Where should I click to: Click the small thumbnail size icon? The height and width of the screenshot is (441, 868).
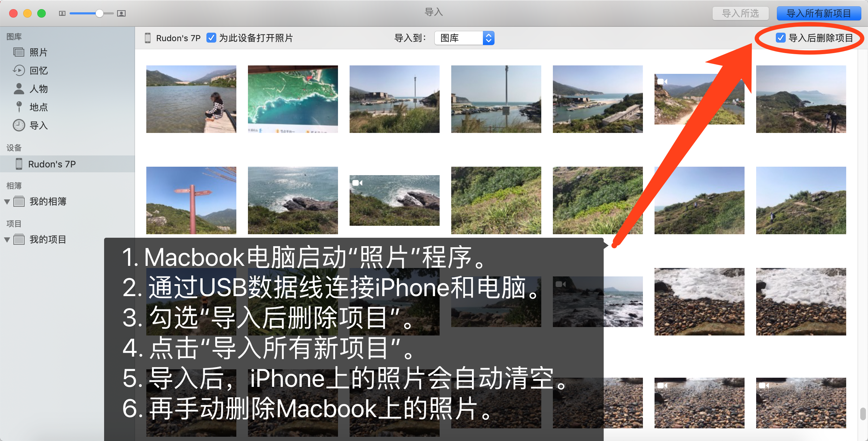[62, 13]
